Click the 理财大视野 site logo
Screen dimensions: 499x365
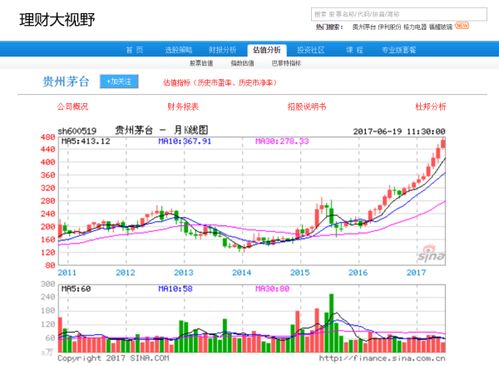[x=57, y=20]
